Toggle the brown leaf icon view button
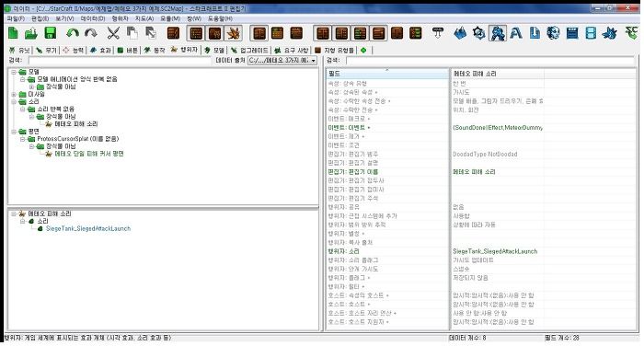 (x=234, y=33)
